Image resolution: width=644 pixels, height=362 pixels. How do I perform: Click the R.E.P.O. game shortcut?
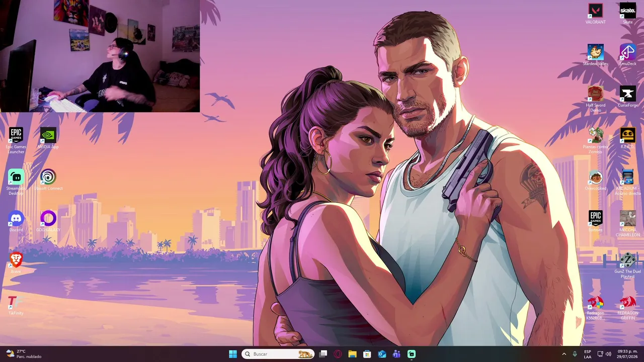627,138
